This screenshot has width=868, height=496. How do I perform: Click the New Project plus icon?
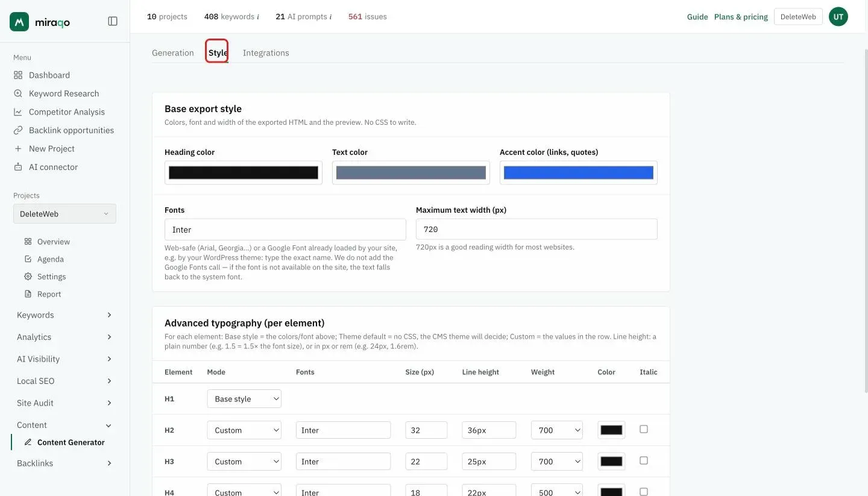18,149
